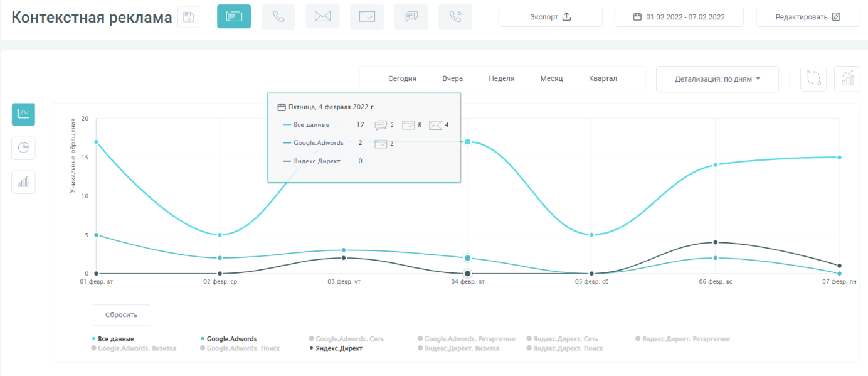Viewport: 868px width, 376px height.
Task: Open the chat messages icon
Action: (411, 17)
